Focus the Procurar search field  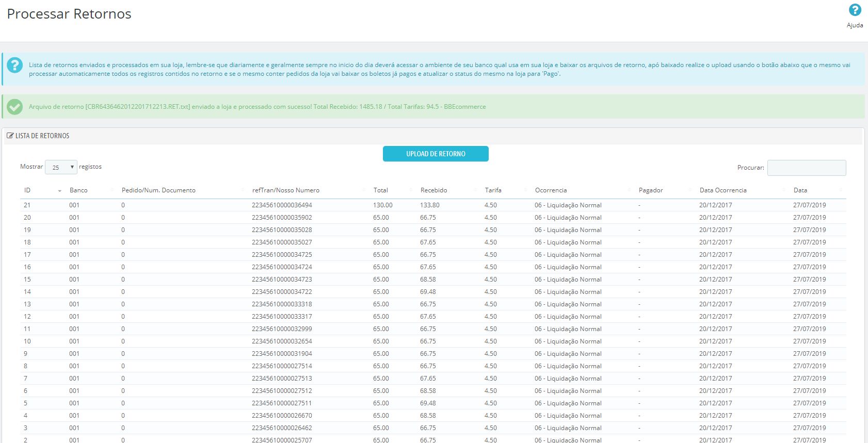click(x=806, y=168)
